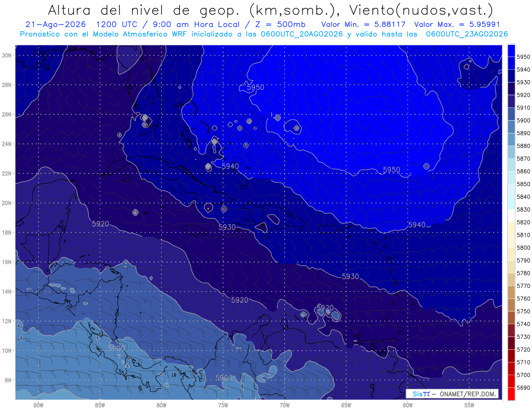Screen dimensions: 532x411
Task: Click the 5830 value in the color legend
Action: (523, 209)
